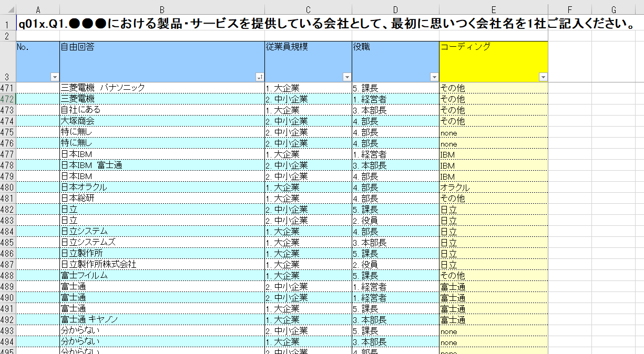Viewport: 644px width, 354px height.
Task: Open the 自由回答 column filter dropdown
Action: coord(260,77)
